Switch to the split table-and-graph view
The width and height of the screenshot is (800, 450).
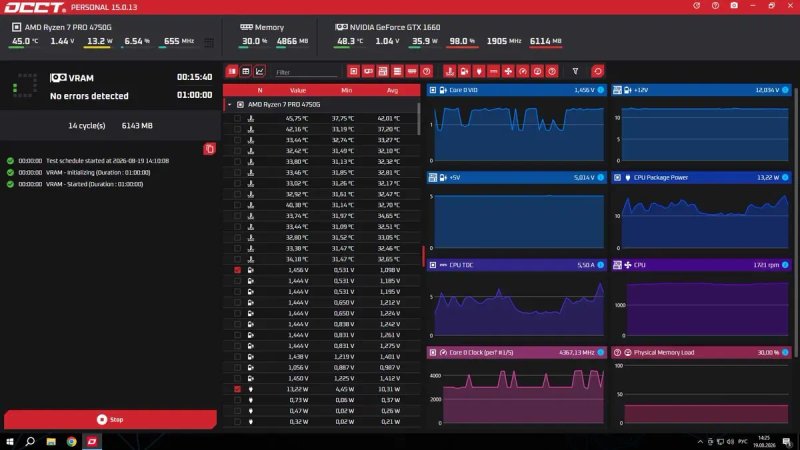point(232,71)
